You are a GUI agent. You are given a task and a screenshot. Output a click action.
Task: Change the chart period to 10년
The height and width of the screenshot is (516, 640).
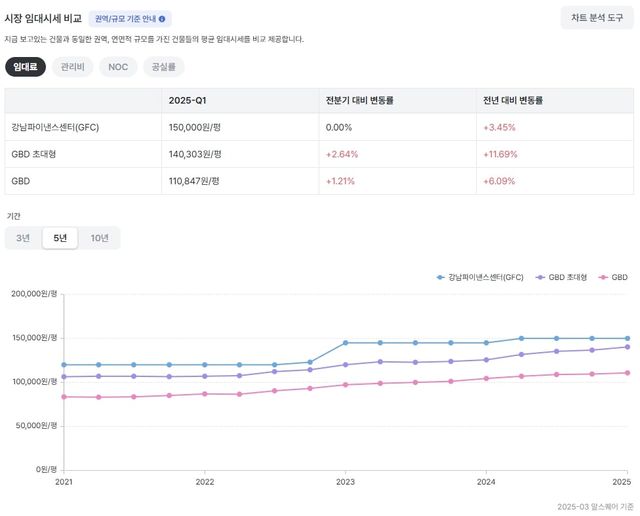(x=100, y=238)
